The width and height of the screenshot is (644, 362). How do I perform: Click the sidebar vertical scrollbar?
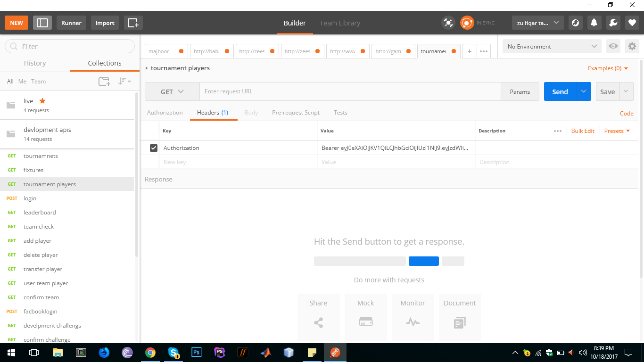[137, 174]
